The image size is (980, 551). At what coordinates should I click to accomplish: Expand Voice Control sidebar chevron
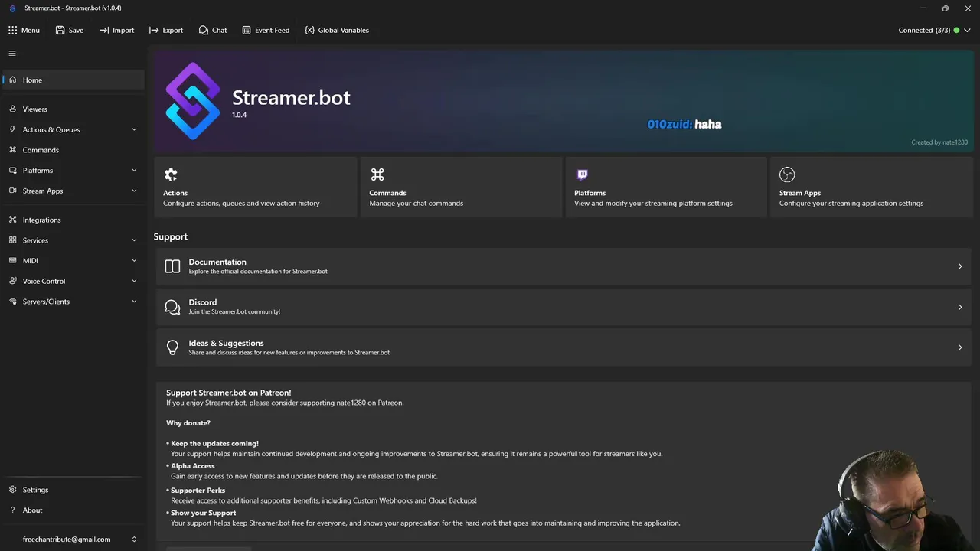[134, 281]
